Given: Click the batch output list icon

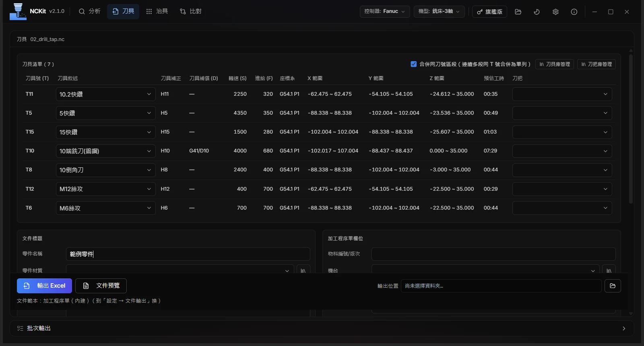Looking at the screenshot, I should 20,328.
